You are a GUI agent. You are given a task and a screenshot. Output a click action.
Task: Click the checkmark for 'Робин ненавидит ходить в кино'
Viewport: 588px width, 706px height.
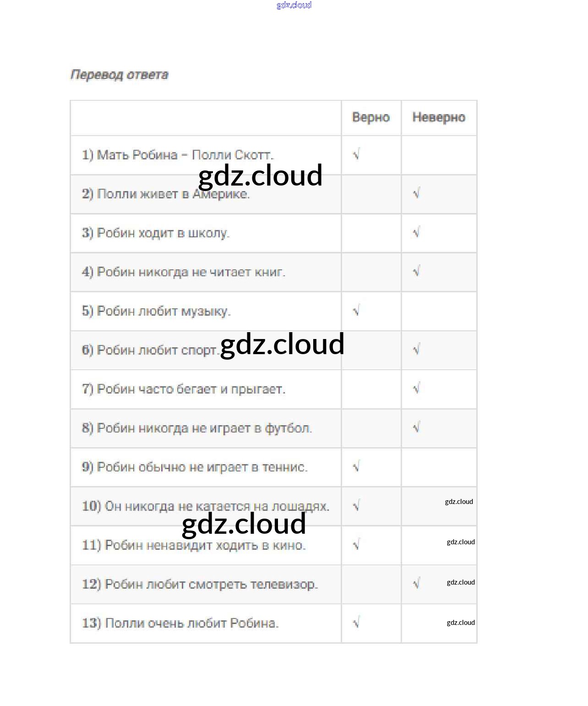tap(356, 545)
